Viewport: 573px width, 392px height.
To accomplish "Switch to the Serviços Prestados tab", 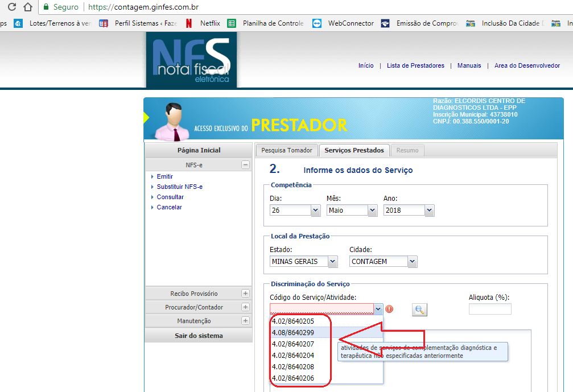I will click(x=354, y=150).
